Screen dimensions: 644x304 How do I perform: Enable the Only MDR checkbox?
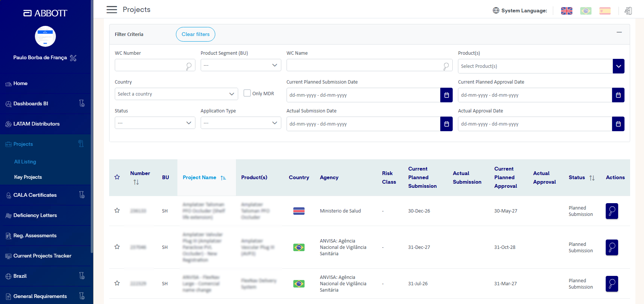point(247,93)
